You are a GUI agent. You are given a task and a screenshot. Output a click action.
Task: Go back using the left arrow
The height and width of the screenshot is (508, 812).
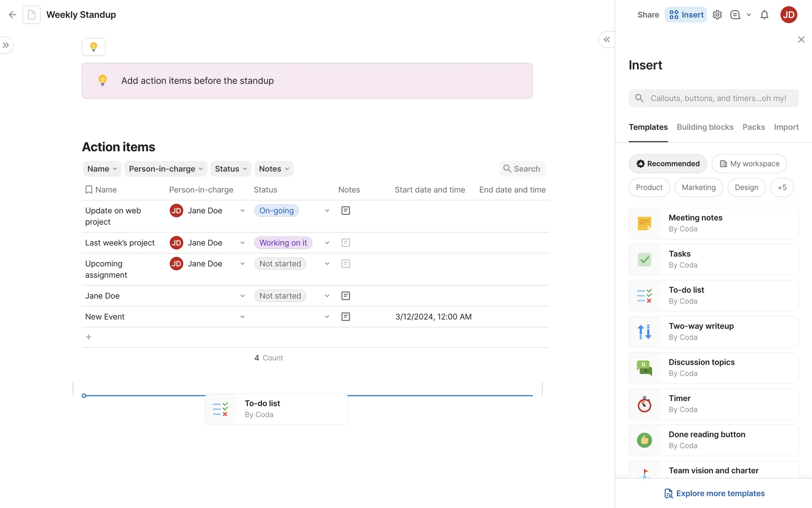(12, 15)
